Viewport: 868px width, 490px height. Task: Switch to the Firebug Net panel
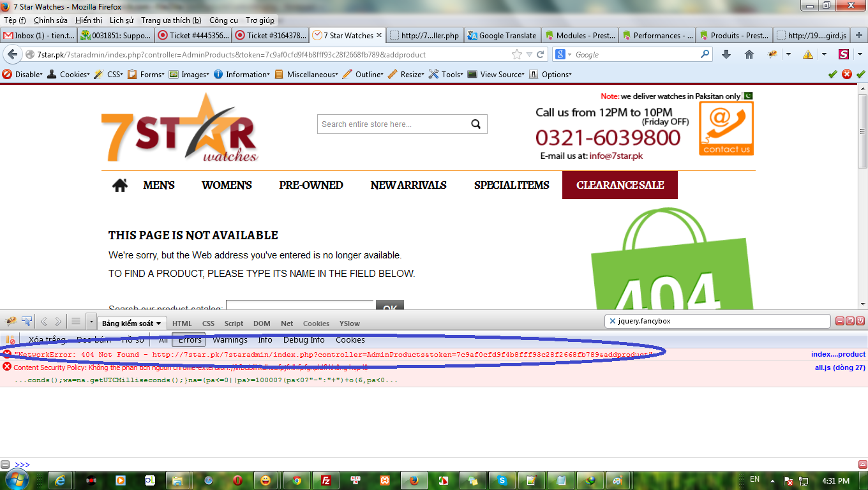pos(287,323)
